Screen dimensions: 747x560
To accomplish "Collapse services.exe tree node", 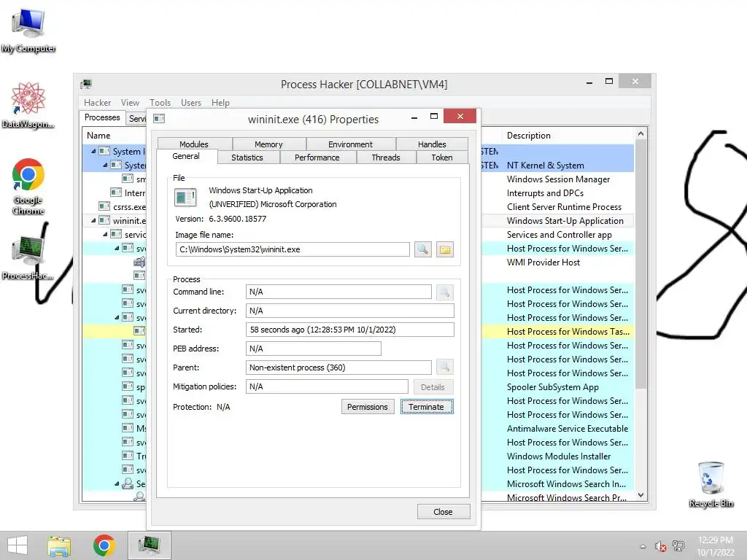I will coord(105,234).
